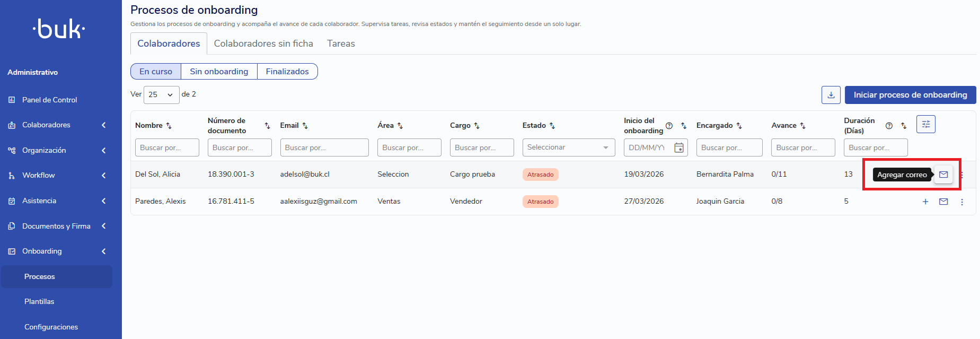Click the plus icon in Alexis Paredes' row
The width and height of the screenshot is (980, 339).
925,202
